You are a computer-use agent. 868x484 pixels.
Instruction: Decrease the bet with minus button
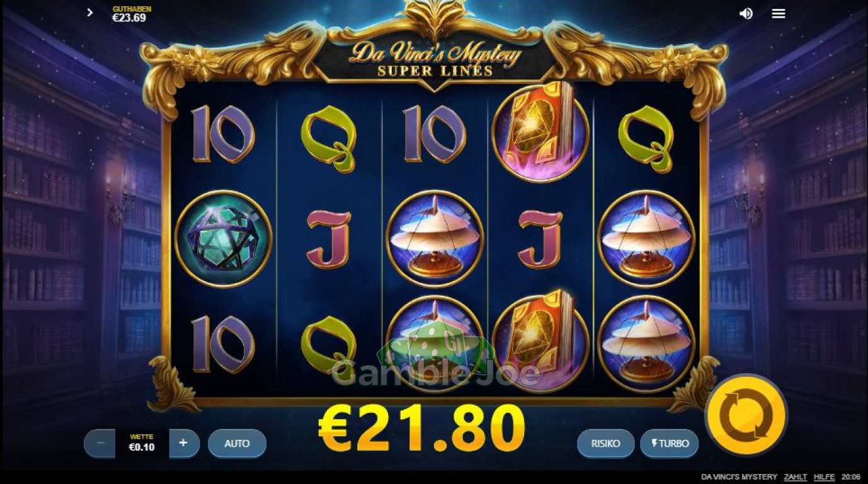[x=101, y=443]
